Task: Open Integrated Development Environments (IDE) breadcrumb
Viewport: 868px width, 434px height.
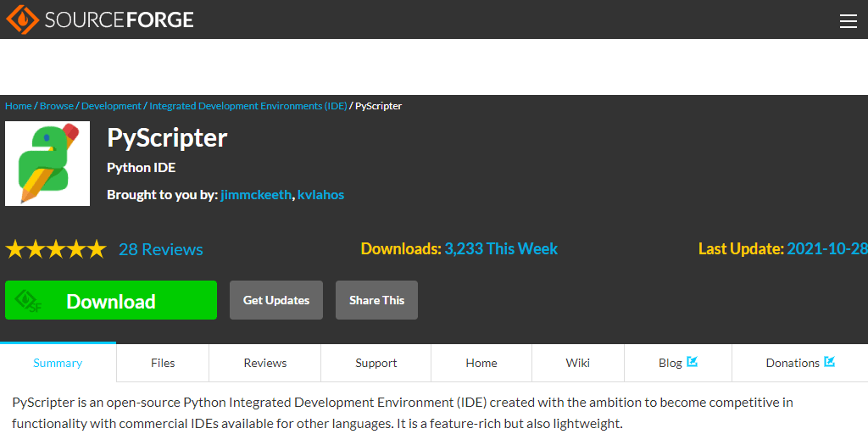Action: (x=248, y=106)
